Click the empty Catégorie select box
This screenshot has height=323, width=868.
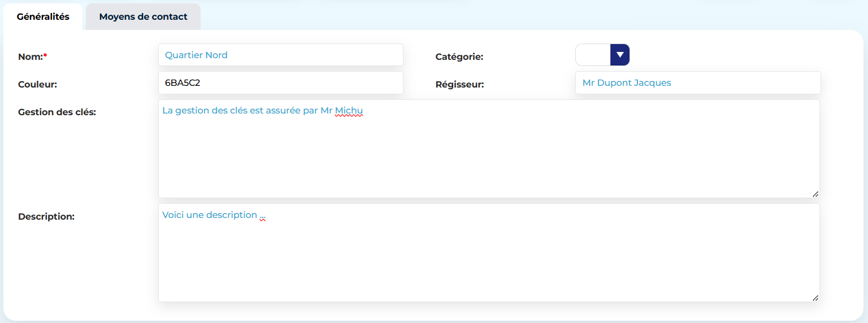(x=593, y=55)
